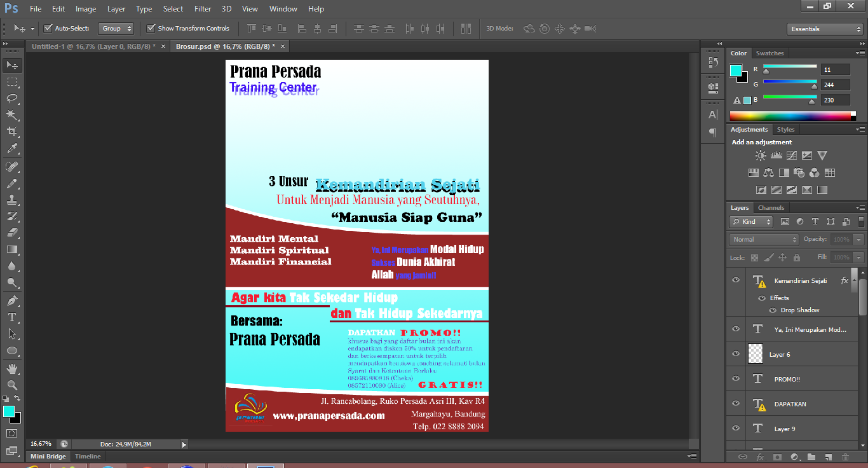Toggle Show Transform Controls checkbox
Image resolution: width=868 pixels, height=468 pixels.
151,28
